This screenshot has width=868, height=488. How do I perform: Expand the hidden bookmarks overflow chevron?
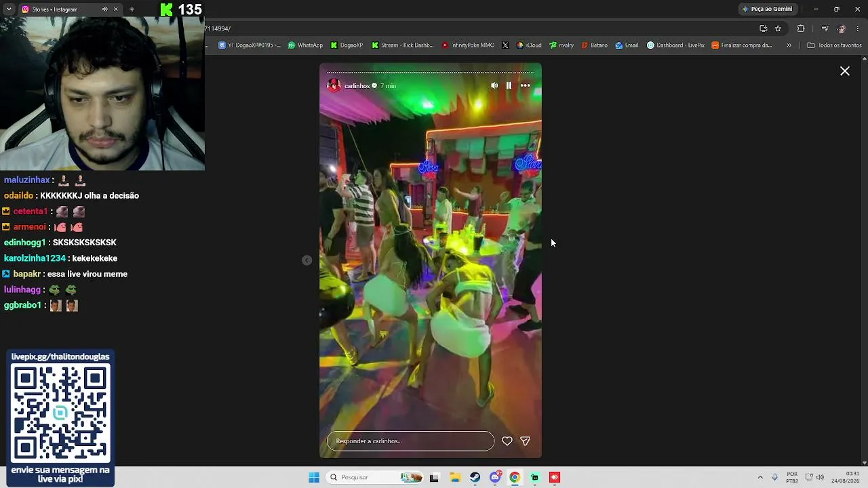pyautogui.click(x=789, y=45)
